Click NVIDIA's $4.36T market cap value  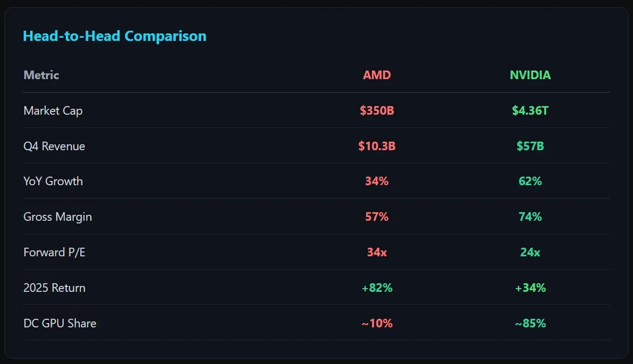(530, 110)
